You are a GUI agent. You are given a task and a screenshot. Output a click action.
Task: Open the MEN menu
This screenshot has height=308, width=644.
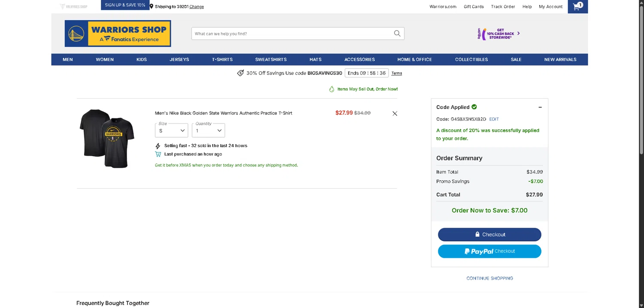[x=68, y=60]
